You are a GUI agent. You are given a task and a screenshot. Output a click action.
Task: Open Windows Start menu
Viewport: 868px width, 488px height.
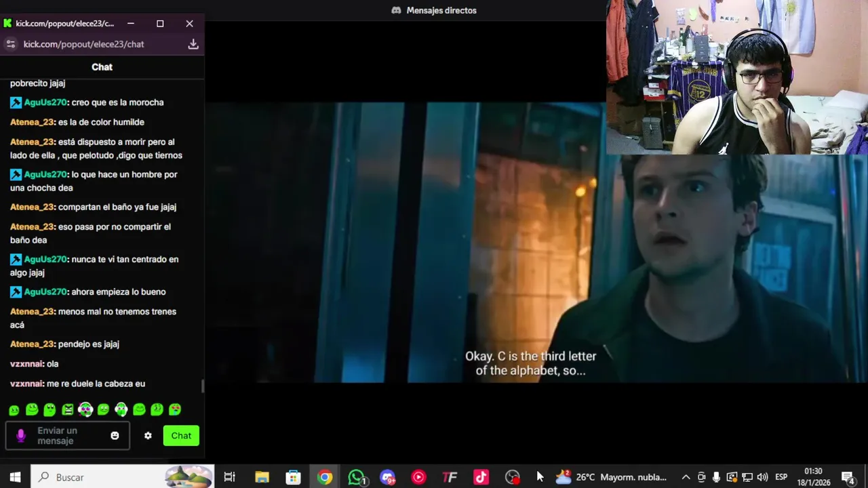point(15,477)
